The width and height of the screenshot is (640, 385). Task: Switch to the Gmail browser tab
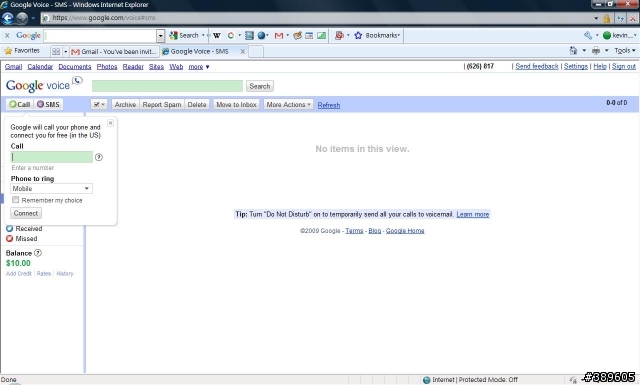[114, 51]
